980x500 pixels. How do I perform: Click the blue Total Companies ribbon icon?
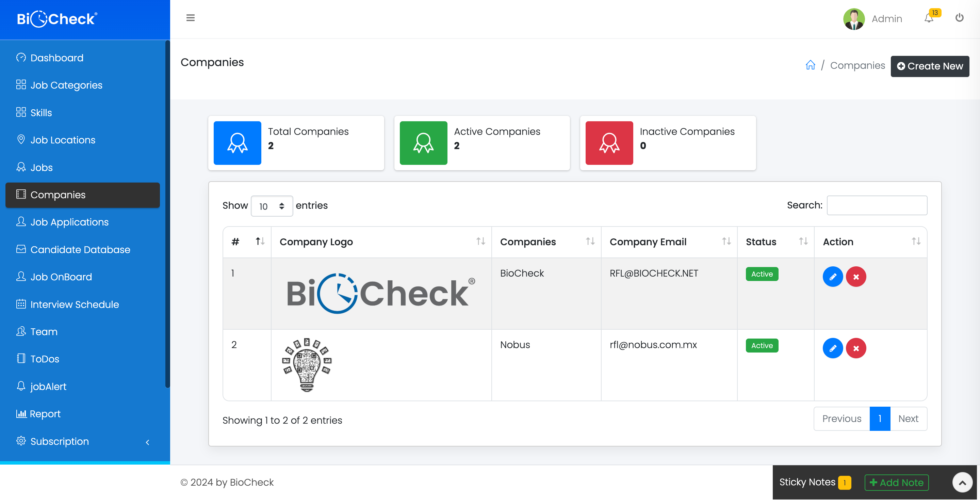[238, 143]
